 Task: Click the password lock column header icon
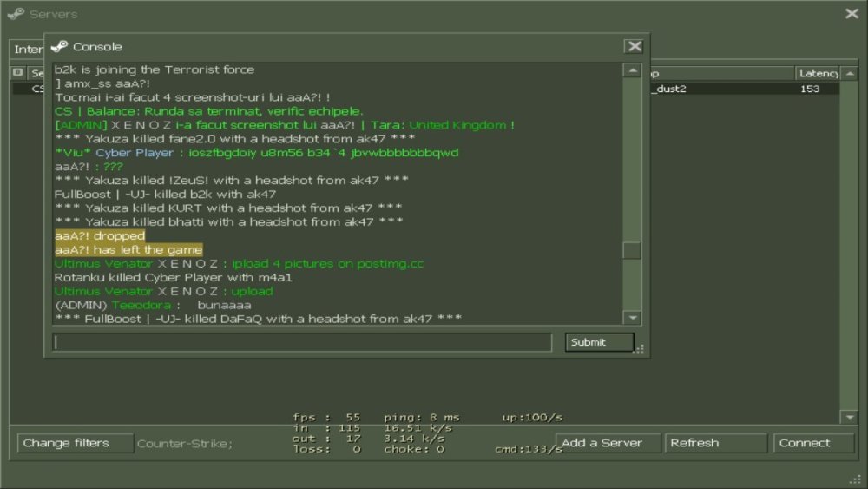pos(18,73)
